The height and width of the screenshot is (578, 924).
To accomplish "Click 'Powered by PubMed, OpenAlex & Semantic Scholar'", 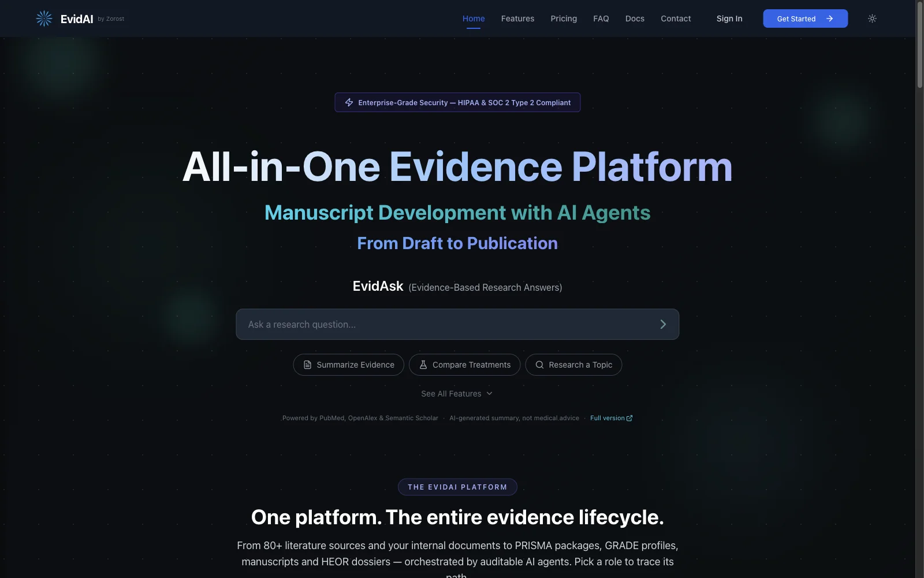I will (360, 418).
